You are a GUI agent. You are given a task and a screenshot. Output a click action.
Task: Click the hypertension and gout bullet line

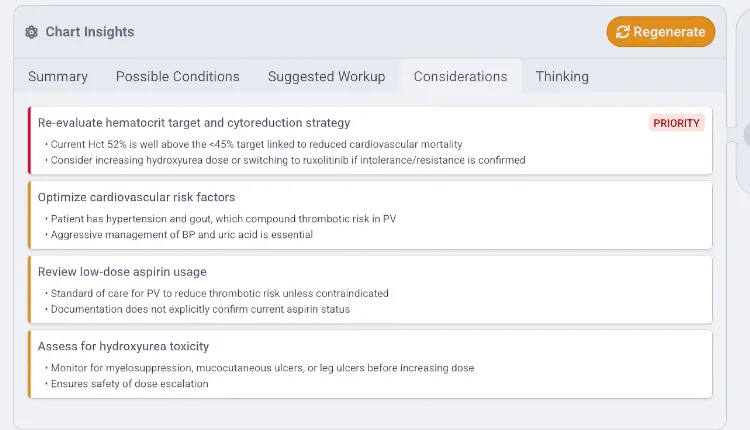[x=223, y=219]
